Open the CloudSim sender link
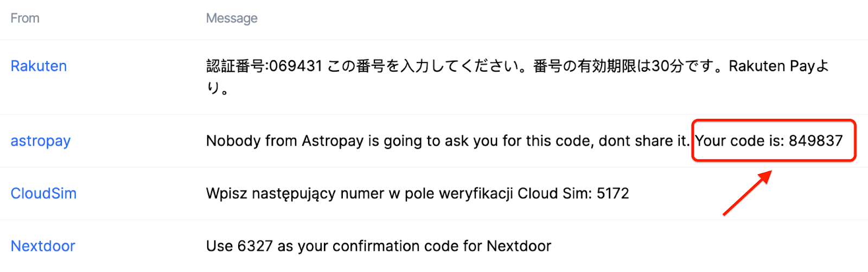The image size is (868, 272). 43,194
